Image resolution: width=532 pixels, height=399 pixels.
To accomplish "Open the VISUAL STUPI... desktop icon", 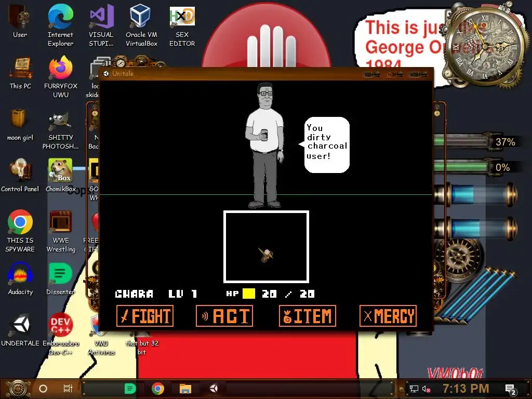I will click(101, 24).
